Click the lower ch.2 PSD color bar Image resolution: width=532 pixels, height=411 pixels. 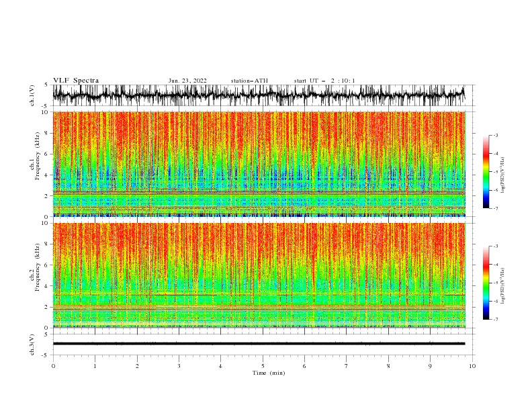pyautogui.click(x=486, y=283)
